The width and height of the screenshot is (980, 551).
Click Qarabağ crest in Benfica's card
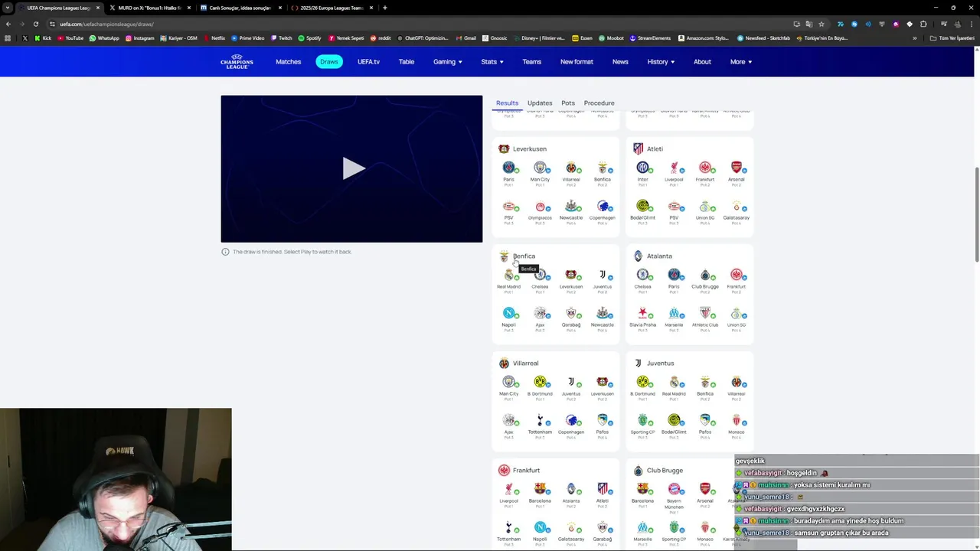point(571,313)
